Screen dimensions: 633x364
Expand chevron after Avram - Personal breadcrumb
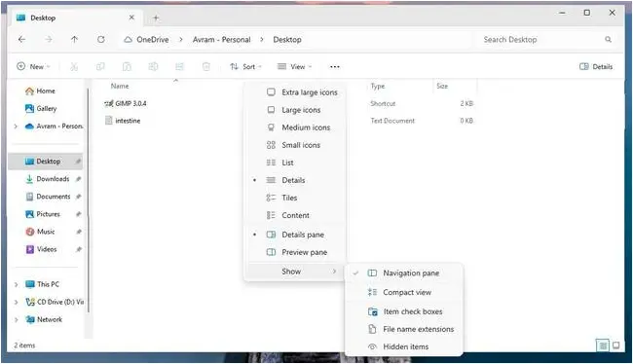tap(262, 40)
